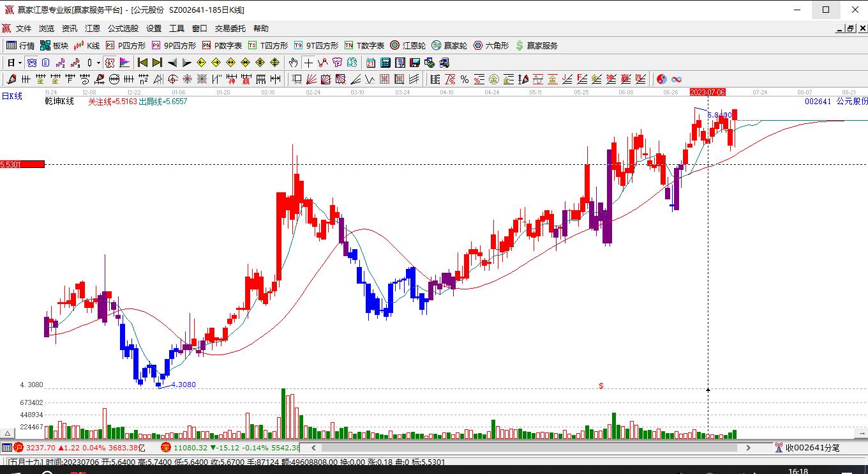Screen dimensions: 868x474
Task: Open the calculator icon
Action: pos(385,63)
